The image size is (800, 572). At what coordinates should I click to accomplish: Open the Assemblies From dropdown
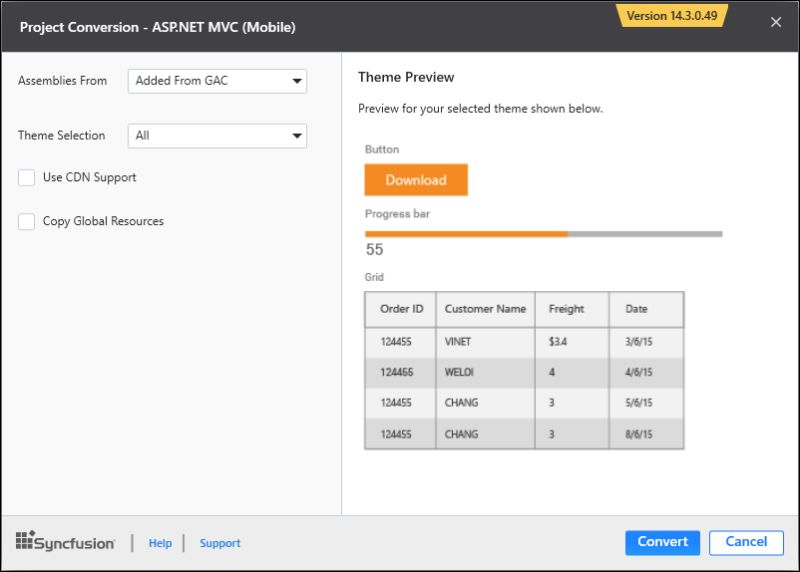pos(217,81)
